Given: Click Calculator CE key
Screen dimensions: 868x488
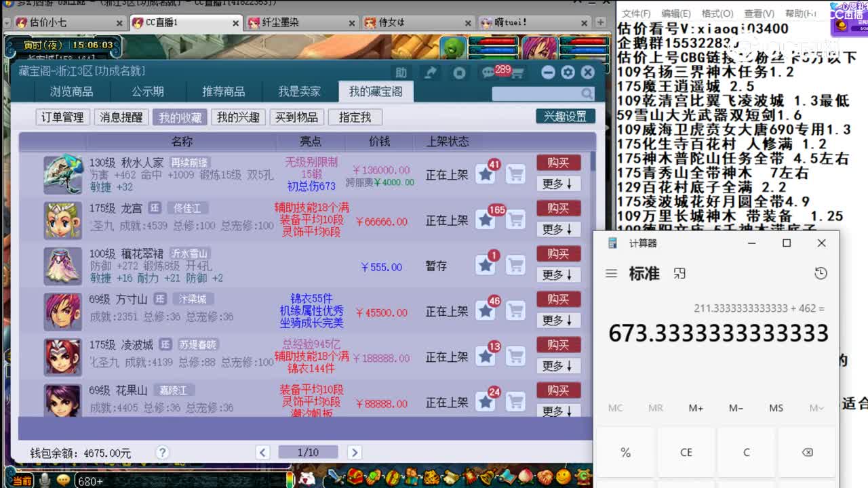Looking at the screenshot, I should (686, 452).
